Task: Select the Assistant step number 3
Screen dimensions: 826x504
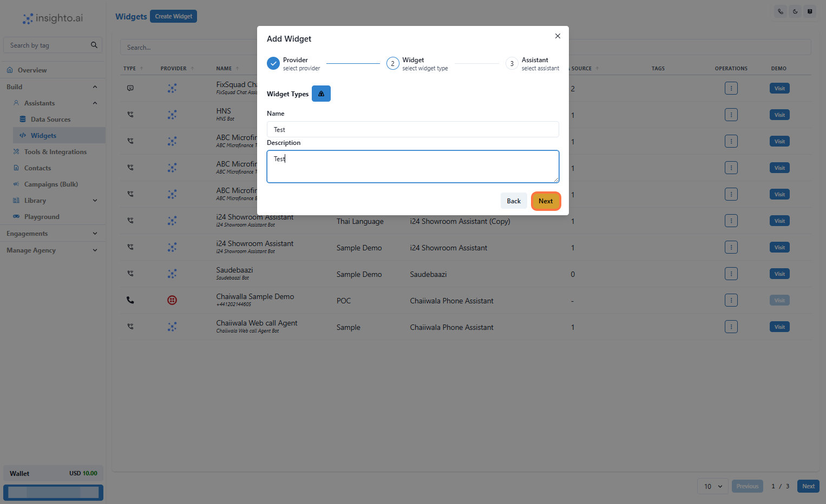Action: coord(512,63)
